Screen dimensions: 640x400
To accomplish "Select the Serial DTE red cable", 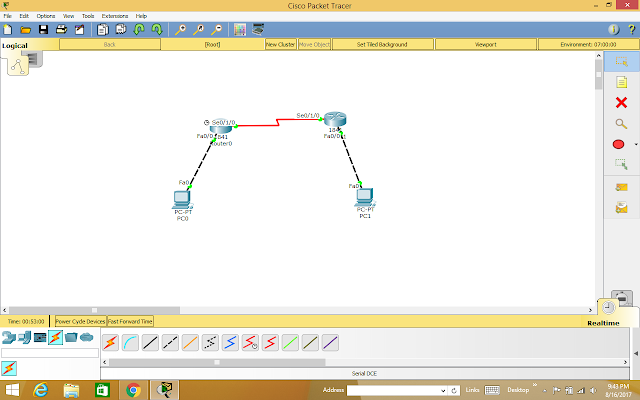I will pyautogui.click(x=270, y=342).
